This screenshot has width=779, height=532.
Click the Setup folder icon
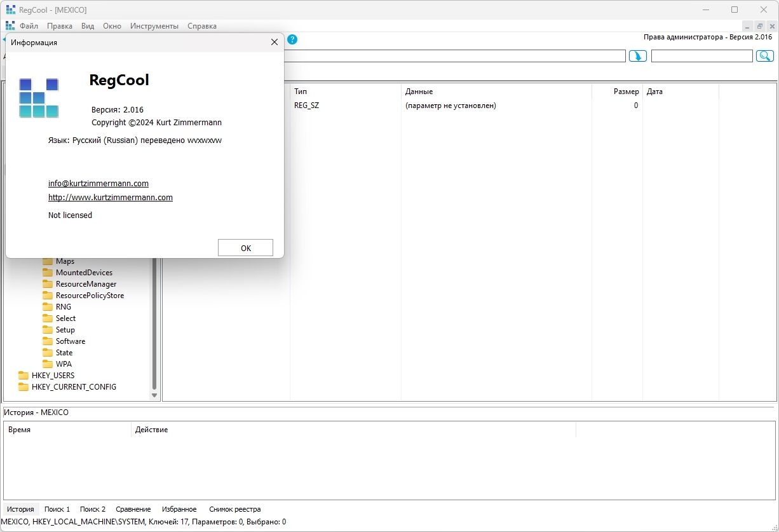point(48,330)
